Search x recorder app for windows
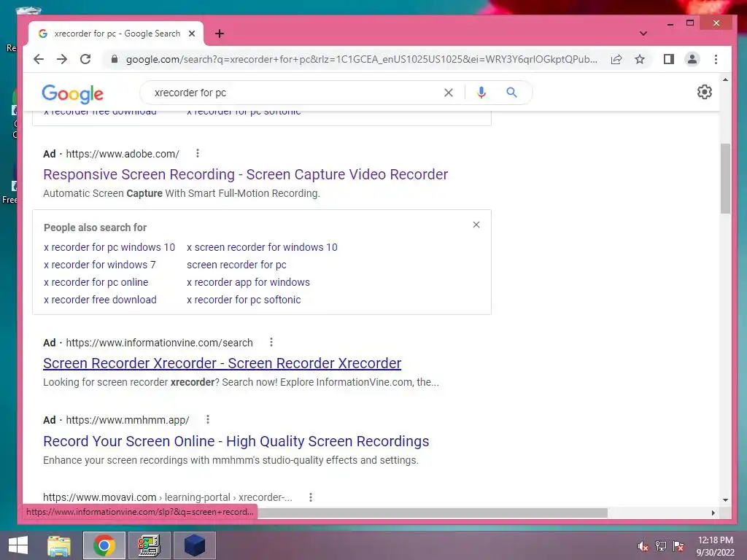 pos(248,282)
